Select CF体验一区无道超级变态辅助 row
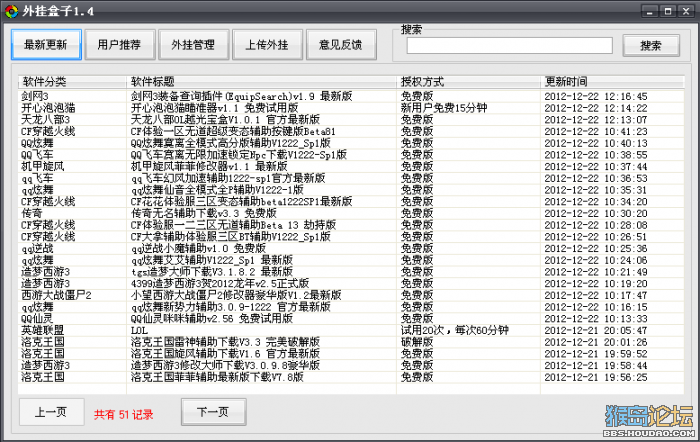The width and height of the screenshot is (700, 442). click(351, 131)
